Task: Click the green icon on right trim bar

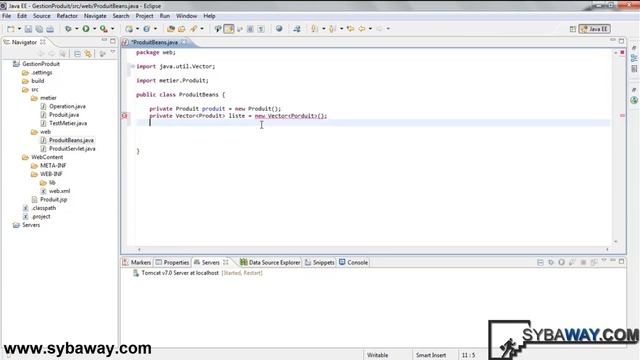Action: point(634,100)
